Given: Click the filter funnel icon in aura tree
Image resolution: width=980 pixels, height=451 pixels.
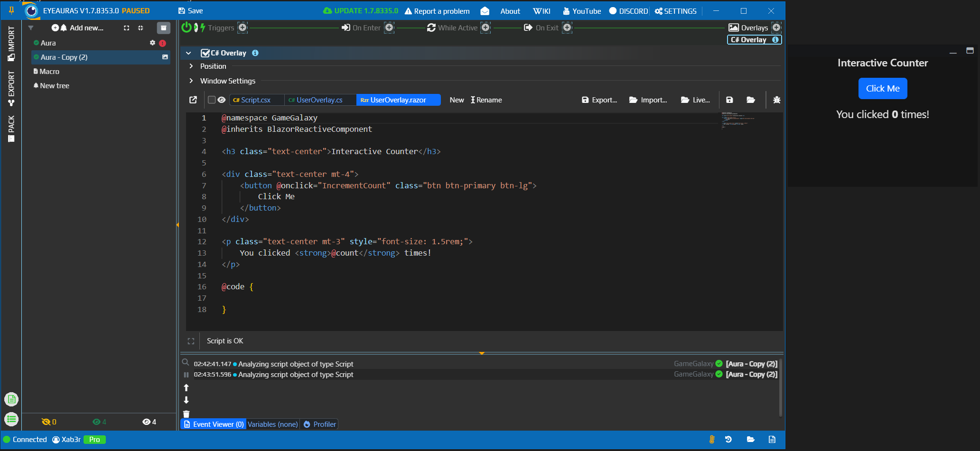Looking at the screenshot, I should (31, 28).
